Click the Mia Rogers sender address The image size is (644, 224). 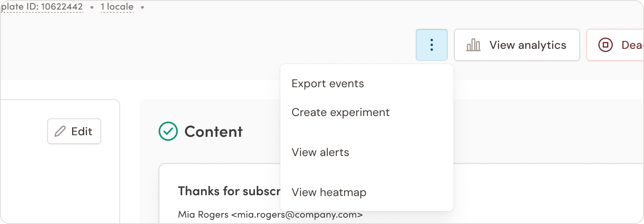coord(270,215)
